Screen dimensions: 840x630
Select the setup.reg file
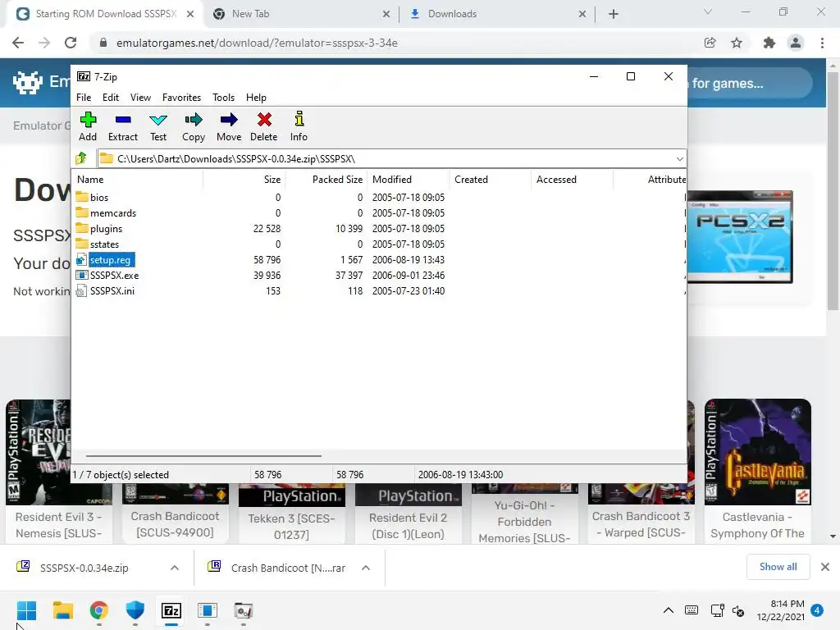pos(111,260)
